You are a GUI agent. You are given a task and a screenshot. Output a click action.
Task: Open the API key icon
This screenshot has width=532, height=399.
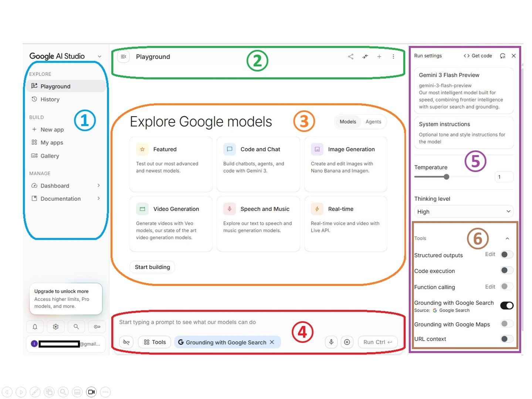click(97, 327)
